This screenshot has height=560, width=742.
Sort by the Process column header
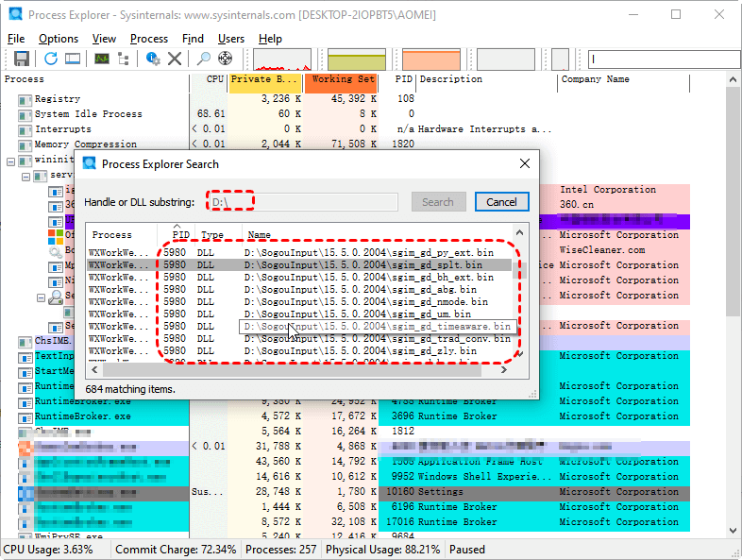pyautogui.click(x=96, y=79)
